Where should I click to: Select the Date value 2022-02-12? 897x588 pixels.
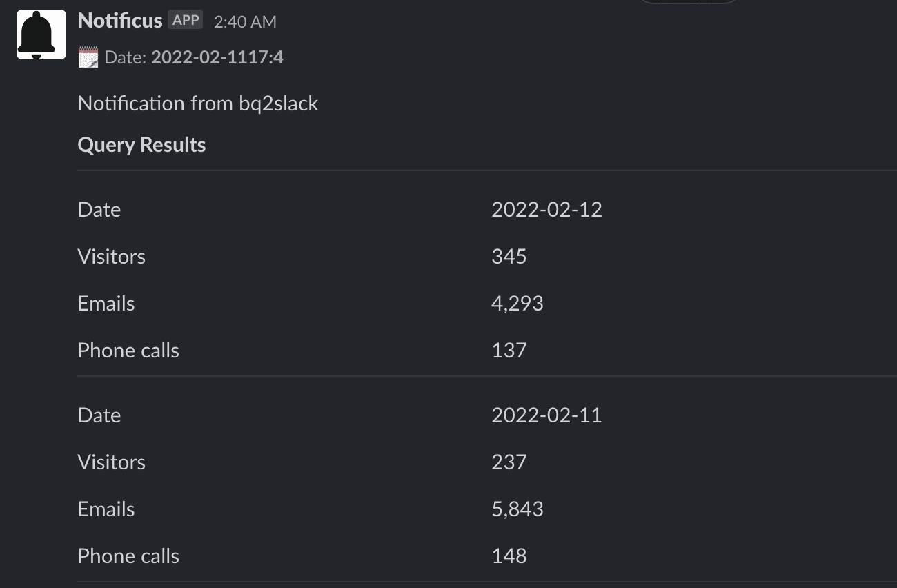(x=546, y=209)
